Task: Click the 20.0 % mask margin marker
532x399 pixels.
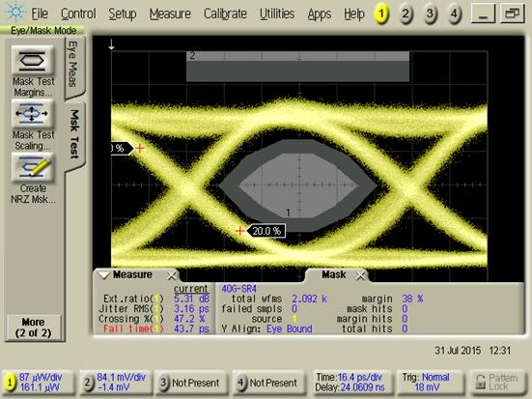Action: 266,231
